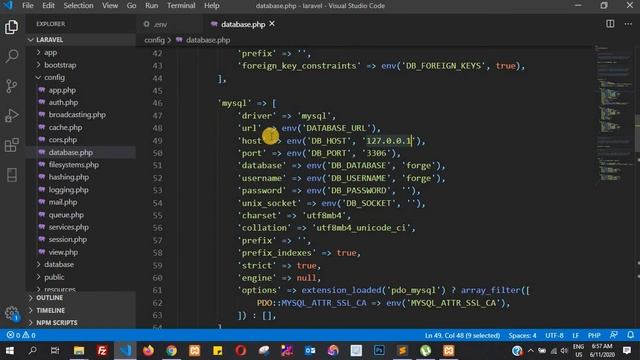Click Ln 49, Col 48 status item

[462, 335]
